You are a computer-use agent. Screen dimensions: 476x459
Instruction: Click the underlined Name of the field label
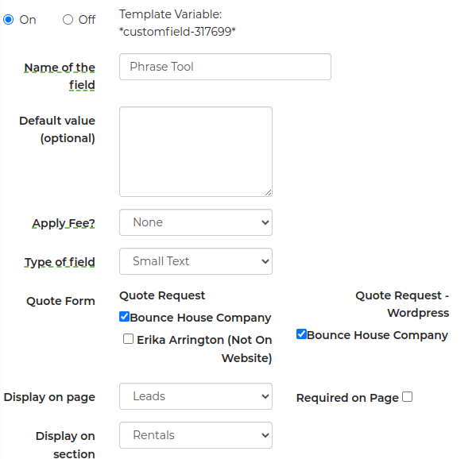pos(60,76)
